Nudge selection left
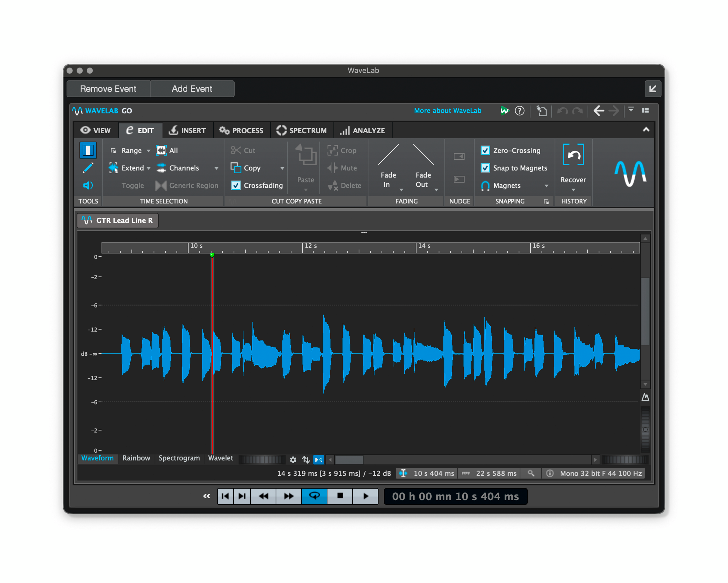This screenshot has width=728, height=583. (x=459, y=156)
